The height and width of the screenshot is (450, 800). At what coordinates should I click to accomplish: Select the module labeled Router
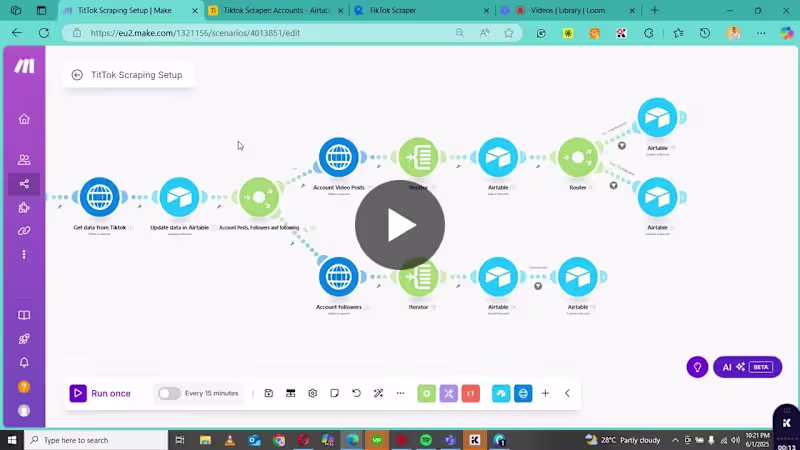click(x=578, y=157)
